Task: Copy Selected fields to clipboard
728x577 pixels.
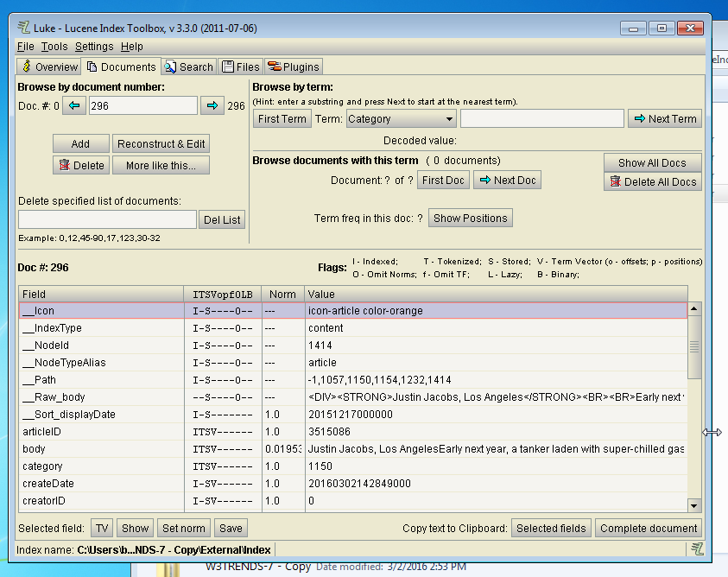Action: (x=551, y=529)
